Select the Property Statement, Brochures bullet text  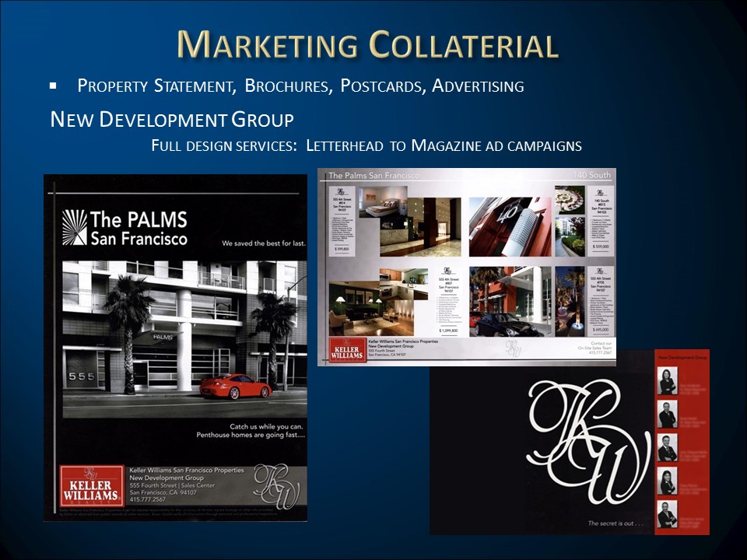pyautogui.click(x=300, y=86)
